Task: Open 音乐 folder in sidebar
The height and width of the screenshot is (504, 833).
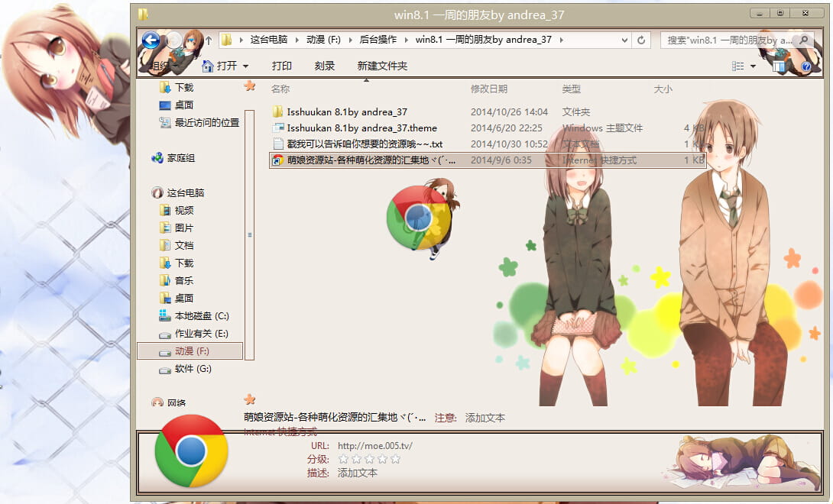Action: (184, 280)
